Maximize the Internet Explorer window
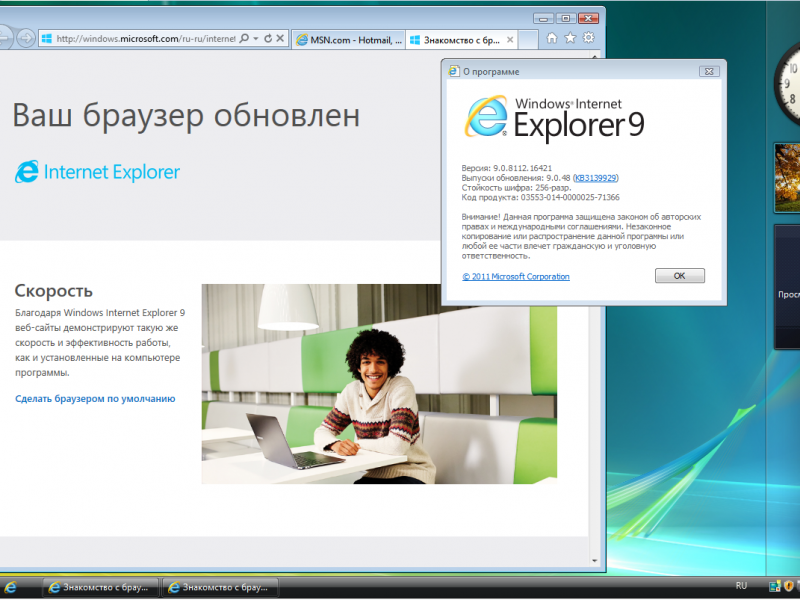This screenshot has height=600, width=800. point(565,18)
